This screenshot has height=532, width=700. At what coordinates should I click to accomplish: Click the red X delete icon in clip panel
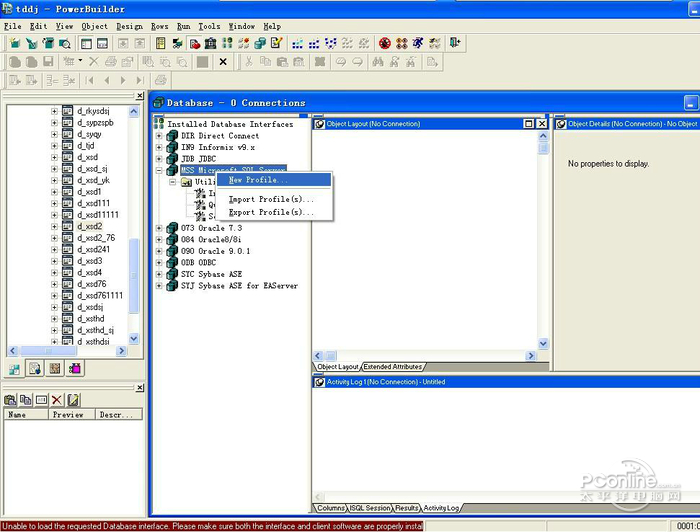click(58, 399)
